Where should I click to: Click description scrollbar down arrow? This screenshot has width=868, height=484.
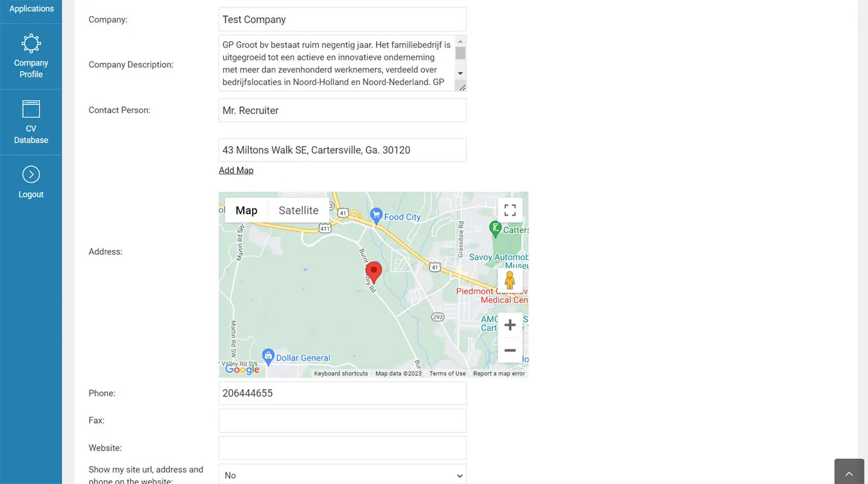[460, 73]
